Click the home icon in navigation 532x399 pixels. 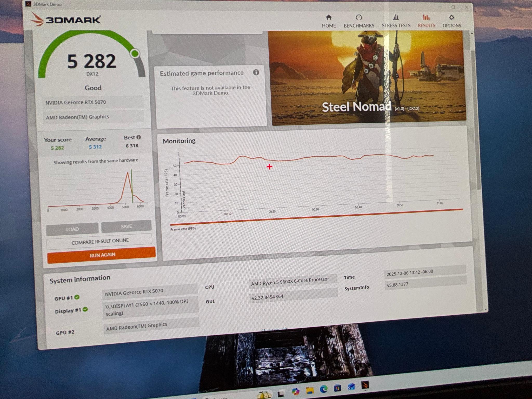click(x=329, y=17)
